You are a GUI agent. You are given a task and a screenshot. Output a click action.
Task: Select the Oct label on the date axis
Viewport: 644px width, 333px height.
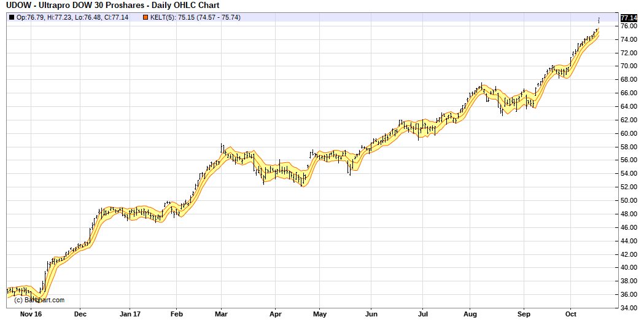pyautogui.click(x=570, y=313)
